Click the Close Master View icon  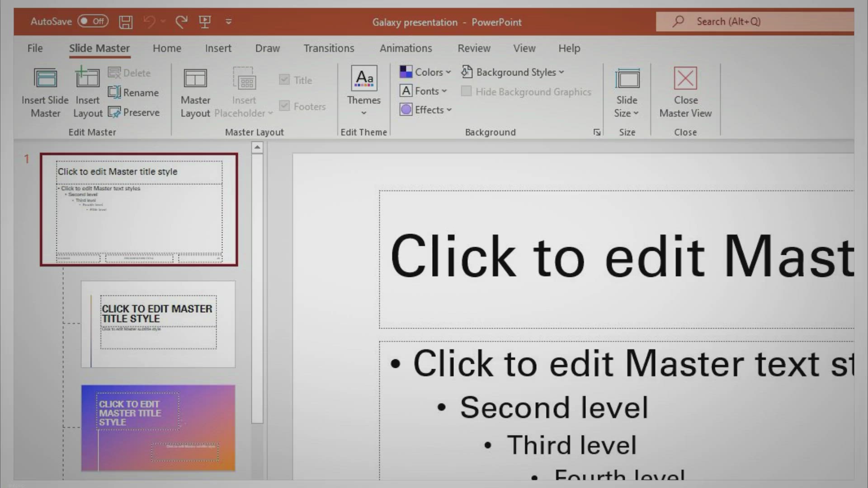pos(685,79)
